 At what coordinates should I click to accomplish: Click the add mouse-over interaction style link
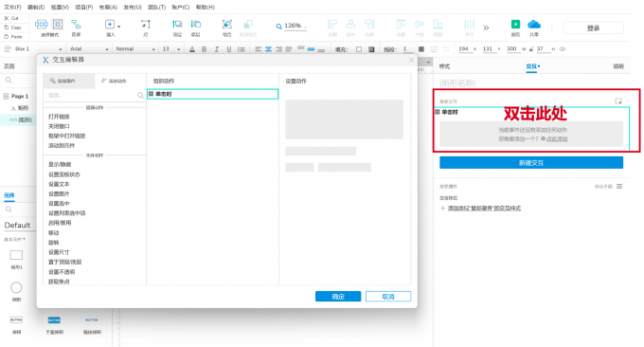click(484, 209)
